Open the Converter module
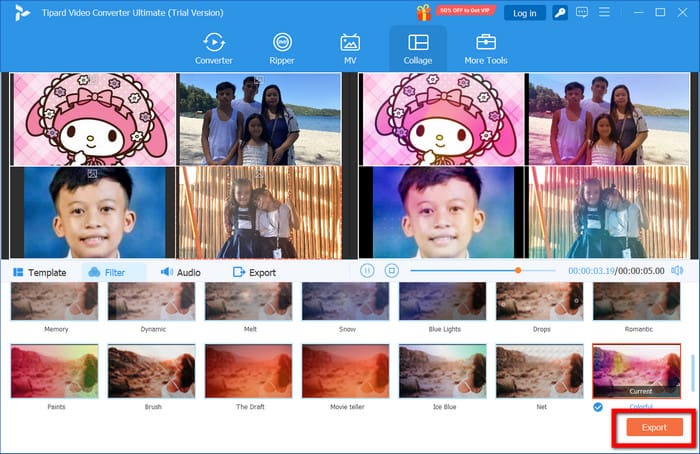The image size is (700, 454). point(213,49)
